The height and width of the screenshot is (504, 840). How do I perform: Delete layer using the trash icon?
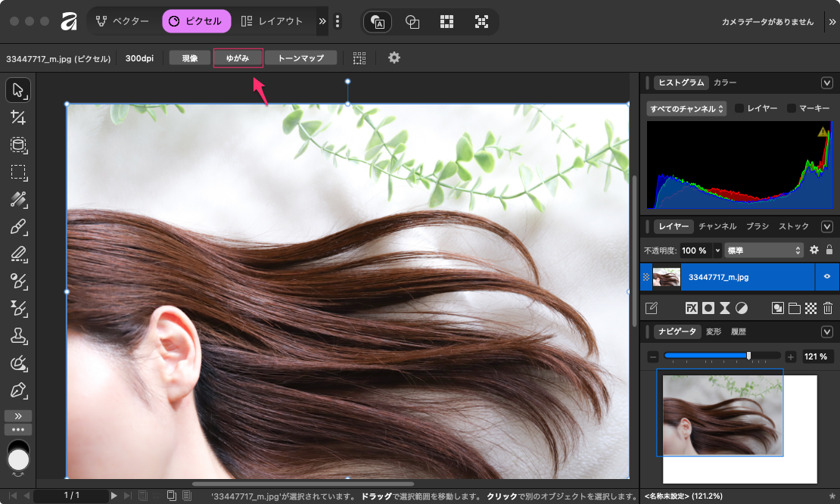click(x=828, y=308)
